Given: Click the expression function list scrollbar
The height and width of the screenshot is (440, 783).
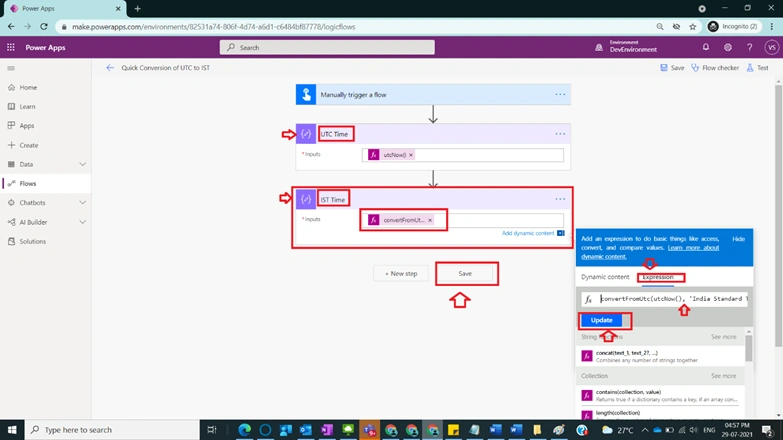Looking at the screenshot, I should (749, 347).
